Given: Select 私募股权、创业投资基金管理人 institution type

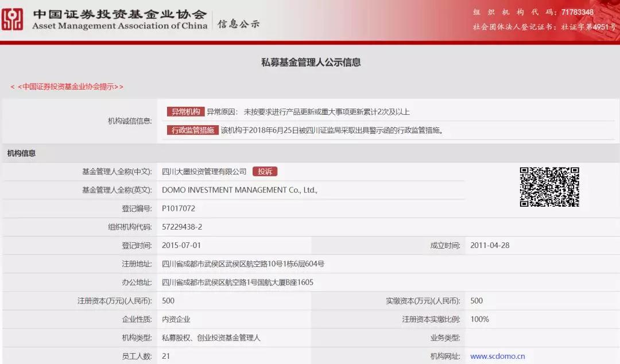Looking at the screenshot, I should click(211, 338).
